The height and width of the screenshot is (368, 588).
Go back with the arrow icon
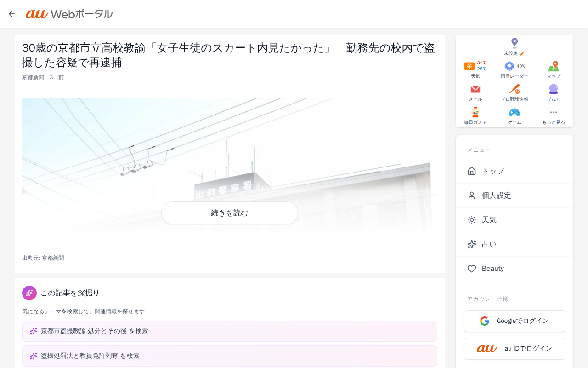pyautogui.click(x=12, y=14)
